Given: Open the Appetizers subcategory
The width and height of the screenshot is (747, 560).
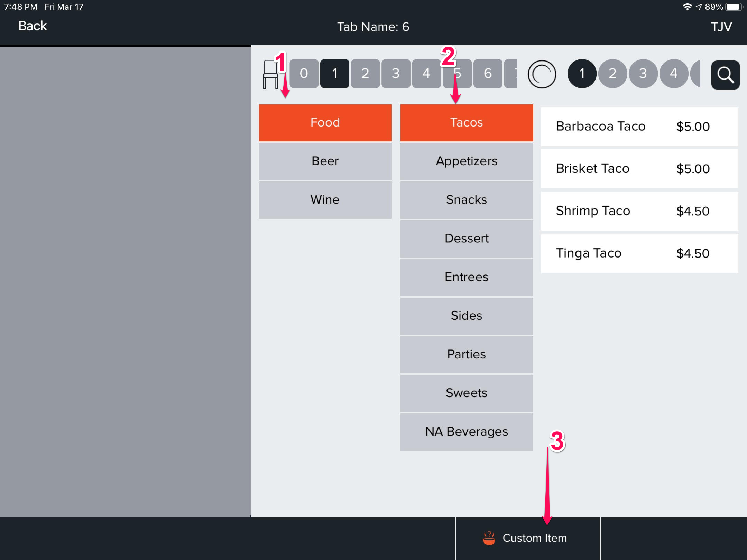Looking at the screenshot, I should [467, 161].
